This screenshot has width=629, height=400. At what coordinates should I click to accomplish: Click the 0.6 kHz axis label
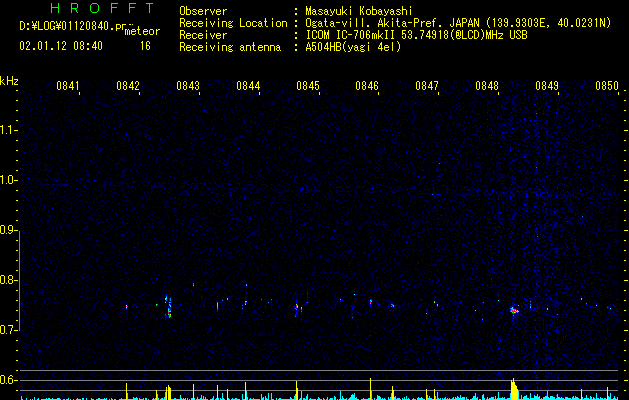point(8,380)
